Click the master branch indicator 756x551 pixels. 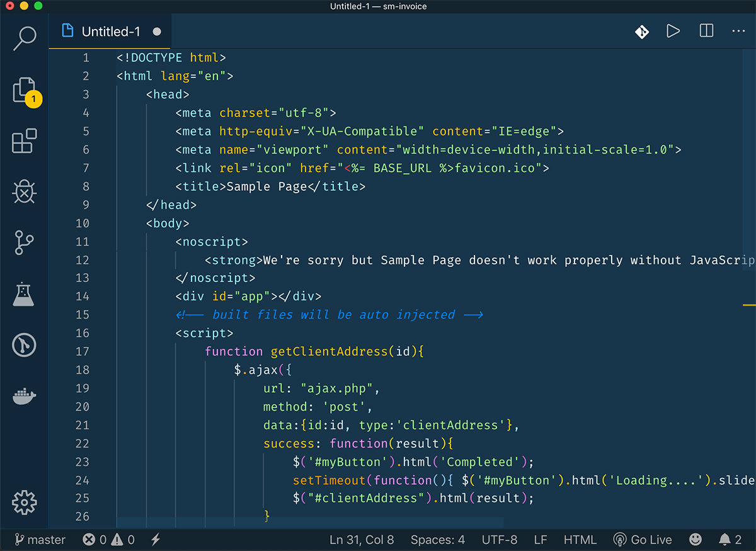point(39,540)
